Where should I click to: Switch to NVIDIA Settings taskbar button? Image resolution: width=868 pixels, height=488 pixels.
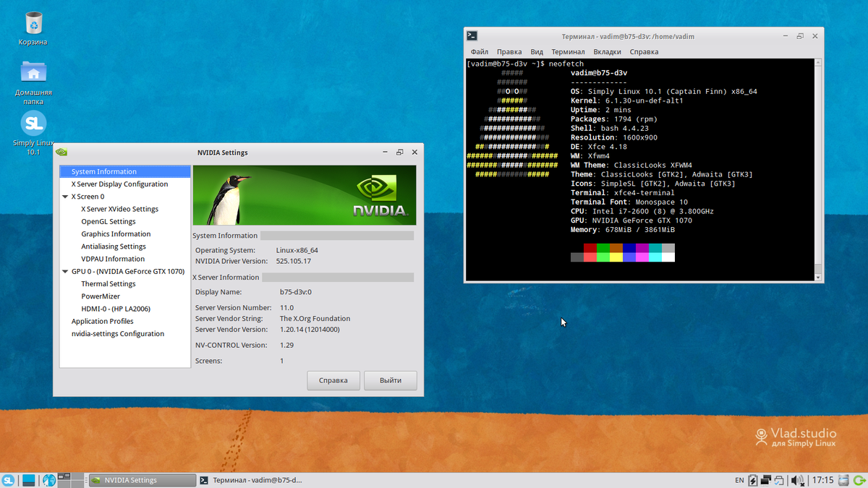(142, 480)
